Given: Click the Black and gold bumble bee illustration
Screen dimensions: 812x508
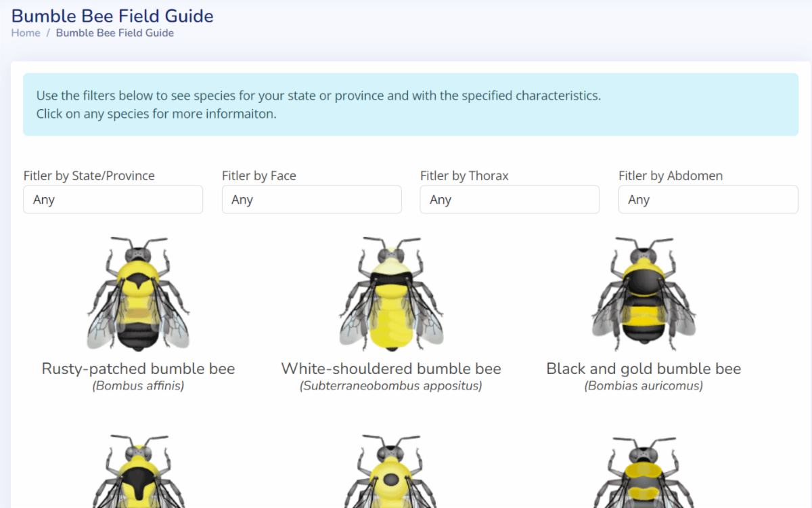Looking at the screenshot, I should click(x=644, y=293).
